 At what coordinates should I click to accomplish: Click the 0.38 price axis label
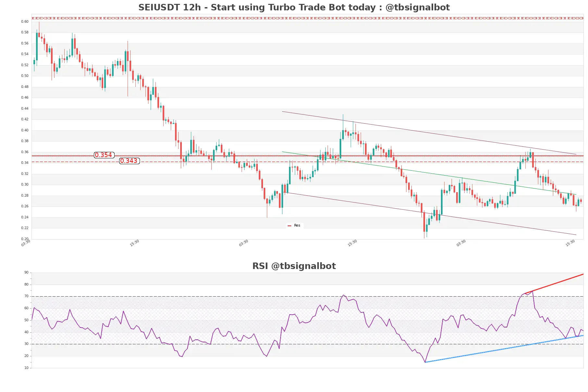point(25,141)
